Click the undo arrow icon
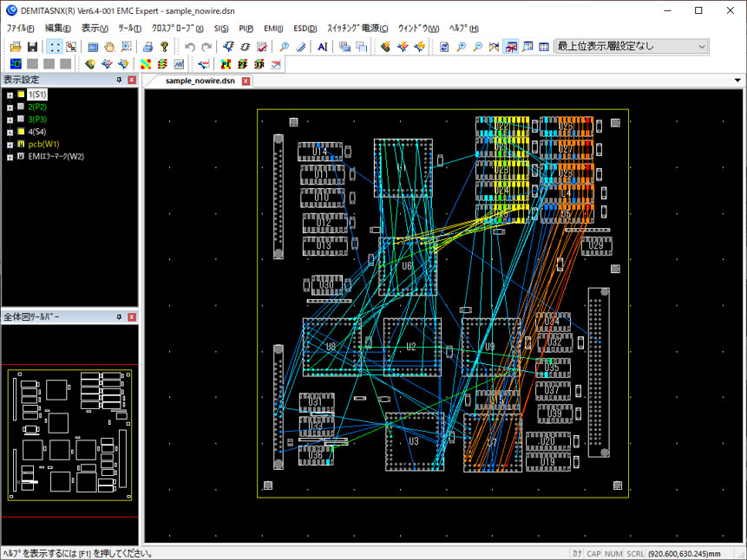Viewport: 747px width, 560px height. pos(189,47)
